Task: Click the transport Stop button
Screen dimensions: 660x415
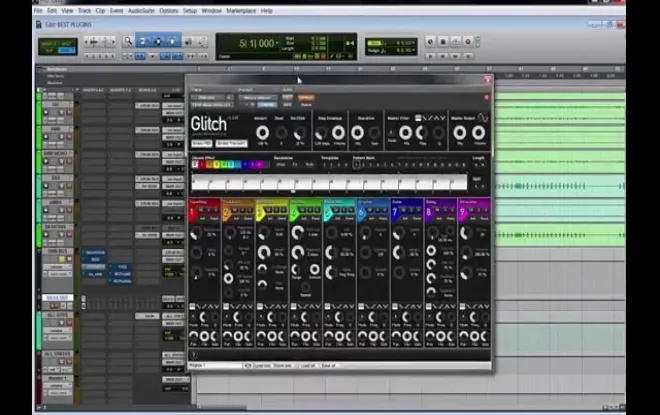Action: coord(443,41)
